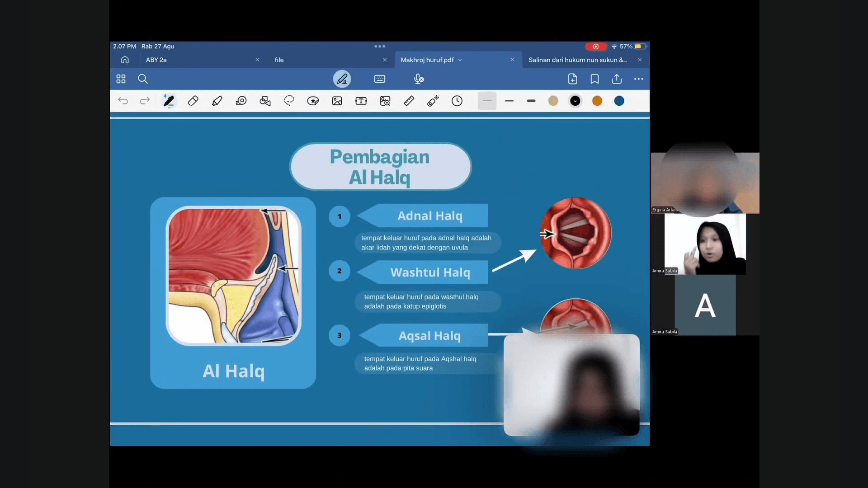This screenshot has height=488, width=868.
Task: Toggle pen annotation mode
Action: pos(342,79)
